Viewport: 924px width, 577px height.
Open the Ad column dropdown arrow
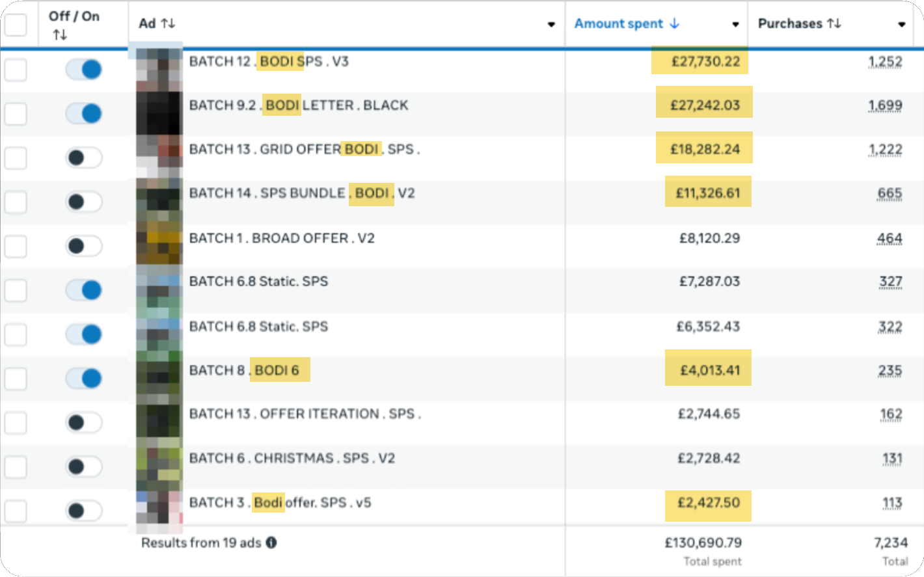551,25
